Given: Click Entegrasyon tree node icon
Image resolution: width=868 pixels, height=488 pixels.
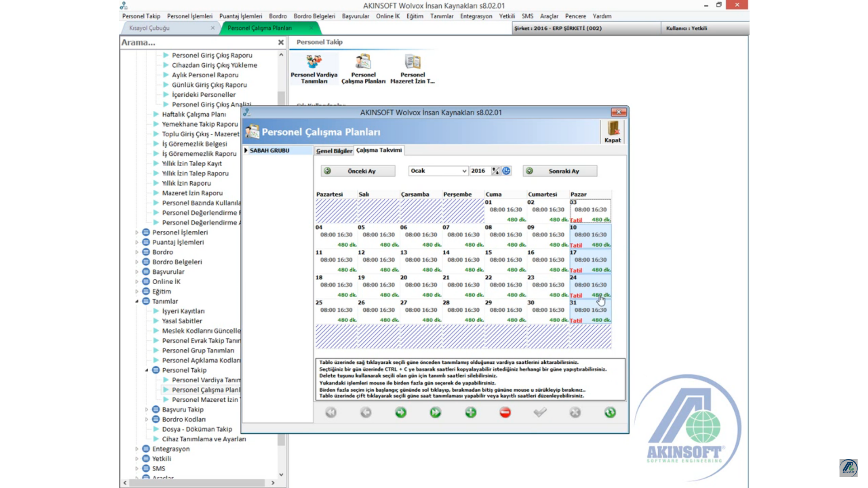Looking at the screenshot, I should coord(146,449).
